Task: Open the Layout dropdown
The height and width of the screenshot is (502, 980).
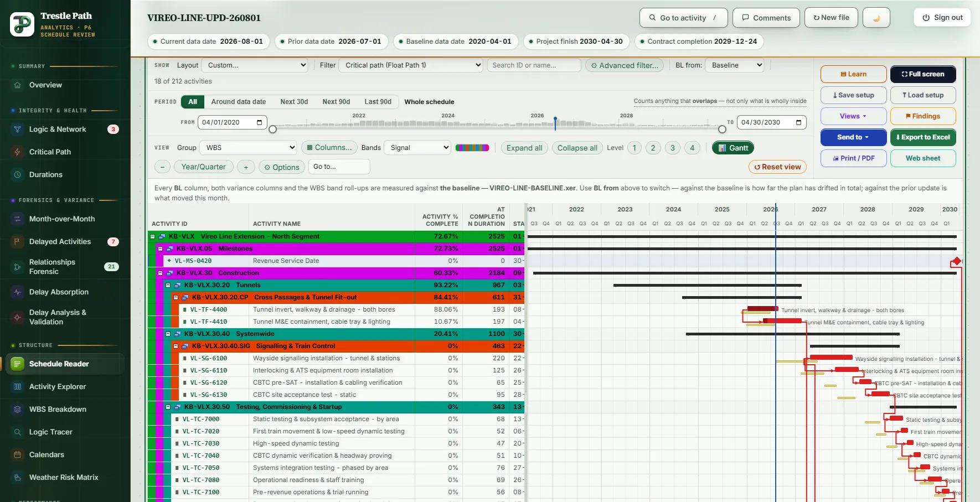Action: (255, 65)
